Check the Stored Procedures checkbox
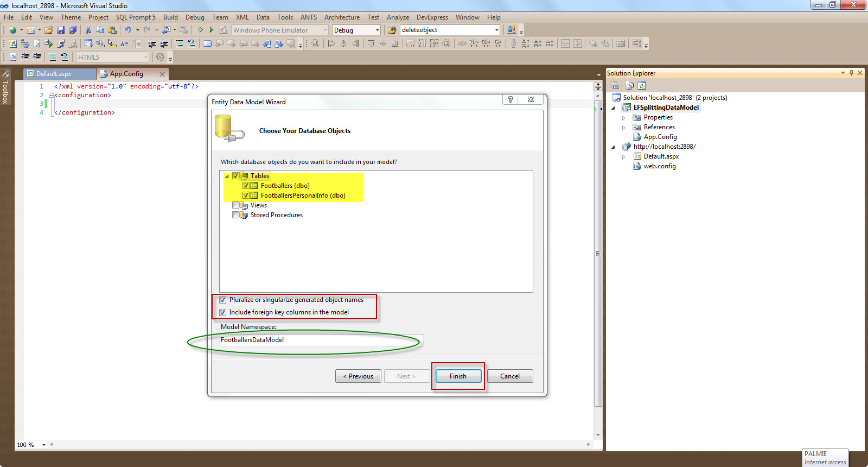 (235, 215)
